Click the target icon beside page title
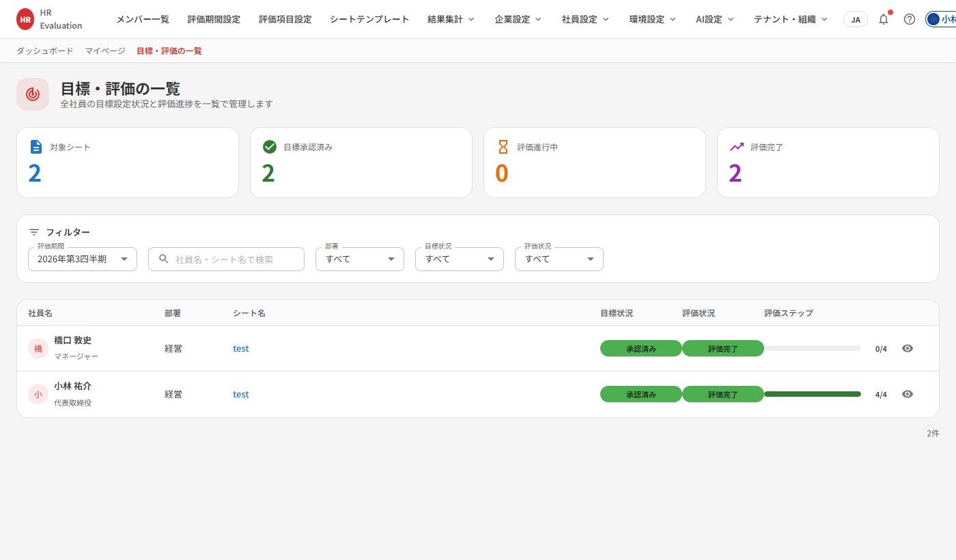956x560 pixels. pyautogui.click(x=33, y=94)
